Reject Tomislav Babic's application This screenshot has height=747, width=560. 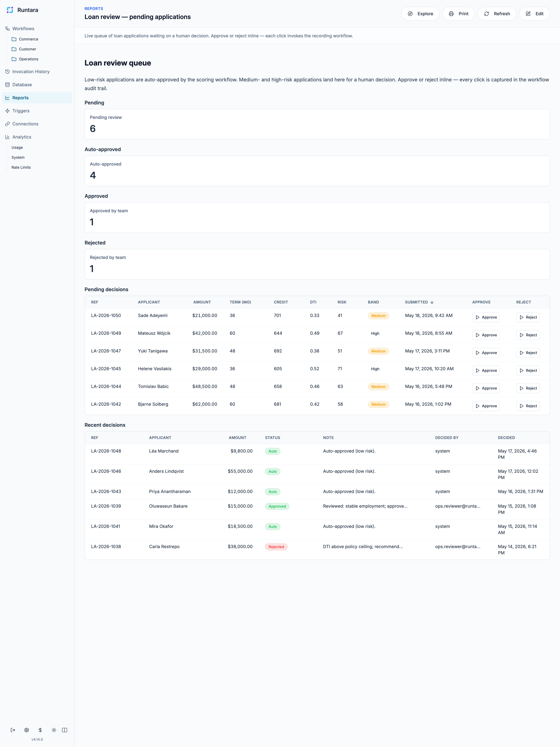tap(528, 388)
